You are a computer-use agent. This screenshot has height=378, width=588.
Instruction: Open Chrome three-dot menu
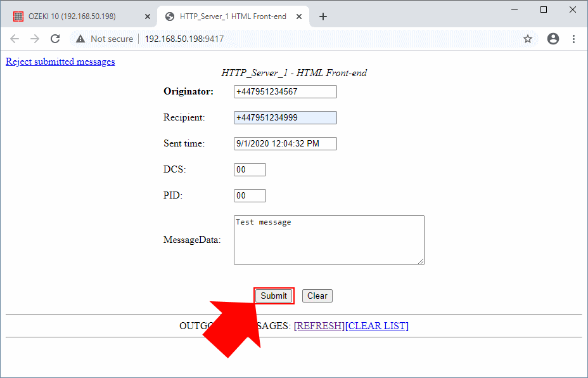coord(573,39)
